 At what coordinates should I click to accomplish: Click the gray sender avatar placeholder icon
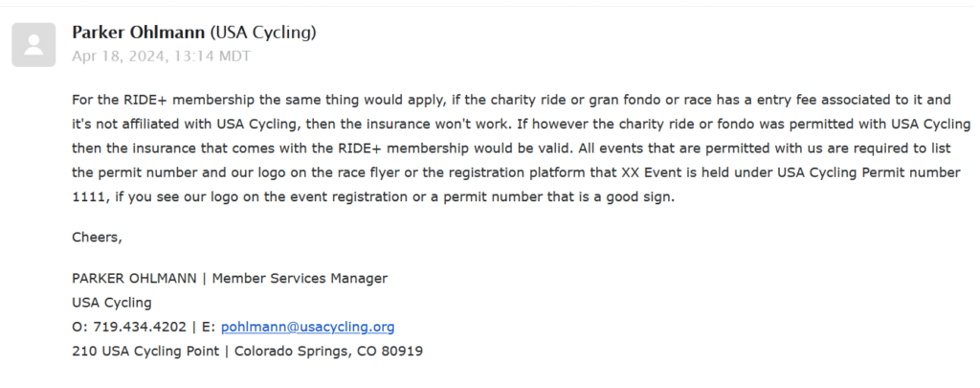point(33,45)
